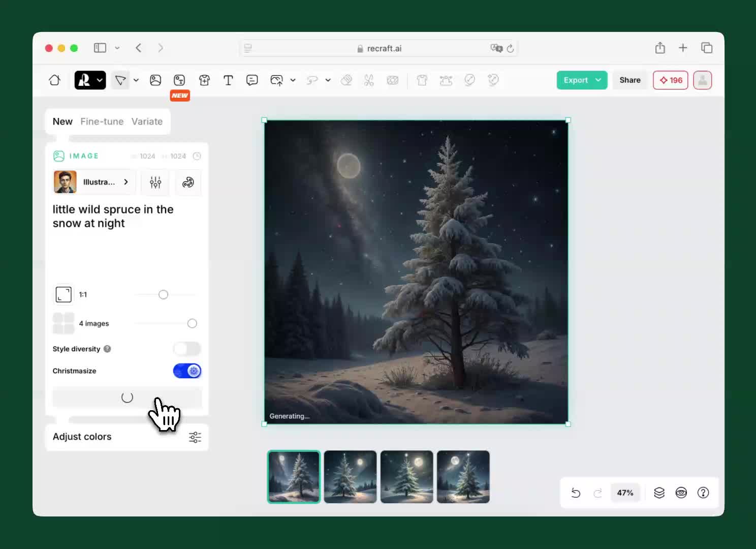Open a new Safari tab
The image size is (756, 549).
(683, 48)
